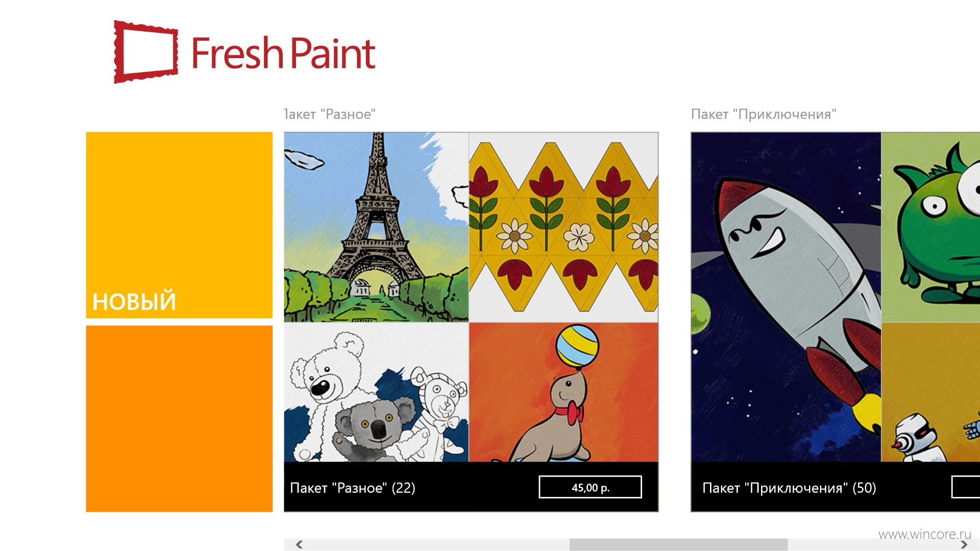Click the Приключения pack price button
Screen dimensions: 980x551
point(966,487)
